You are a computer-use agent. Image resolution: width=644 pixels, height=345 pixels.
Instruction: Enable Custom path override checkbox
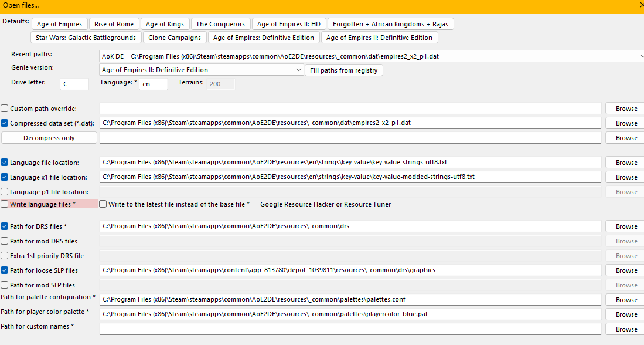[5, 109]
